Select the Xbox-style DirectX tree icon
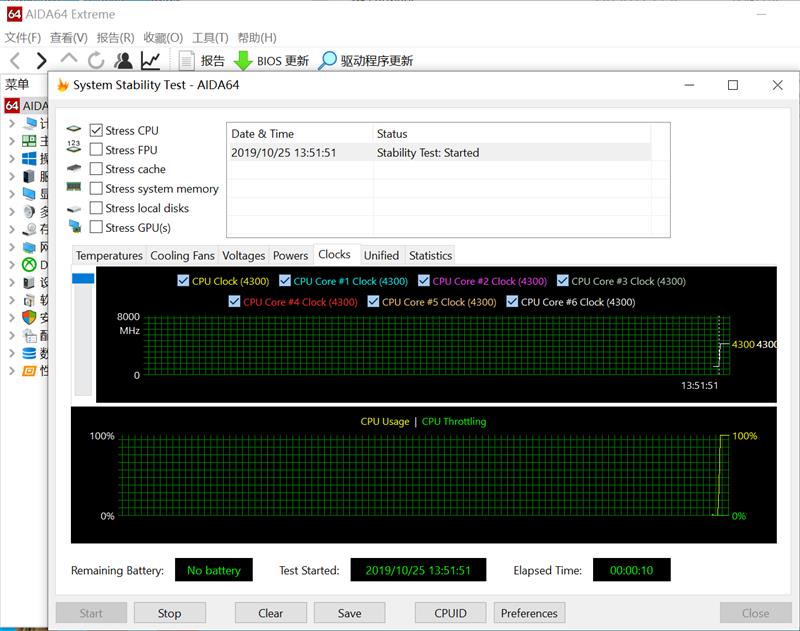The image size is (800, 631). [29, 264]
